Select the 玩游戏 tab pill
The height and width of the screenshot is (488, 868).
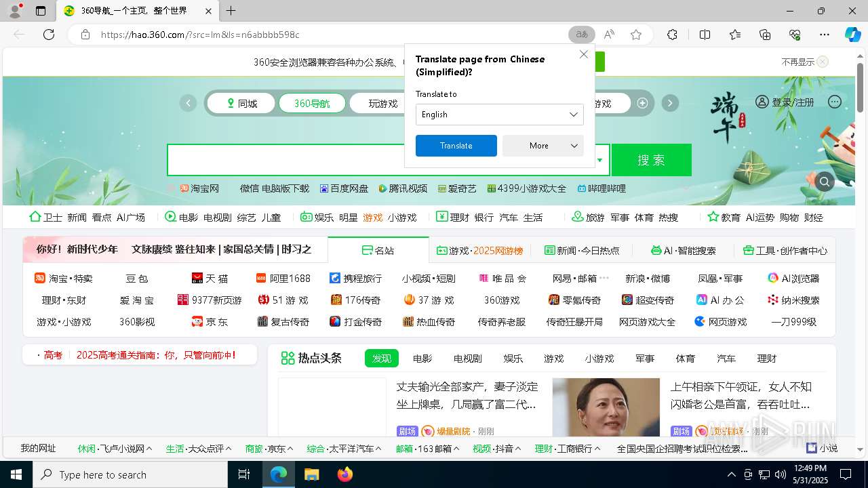[382, 104]
